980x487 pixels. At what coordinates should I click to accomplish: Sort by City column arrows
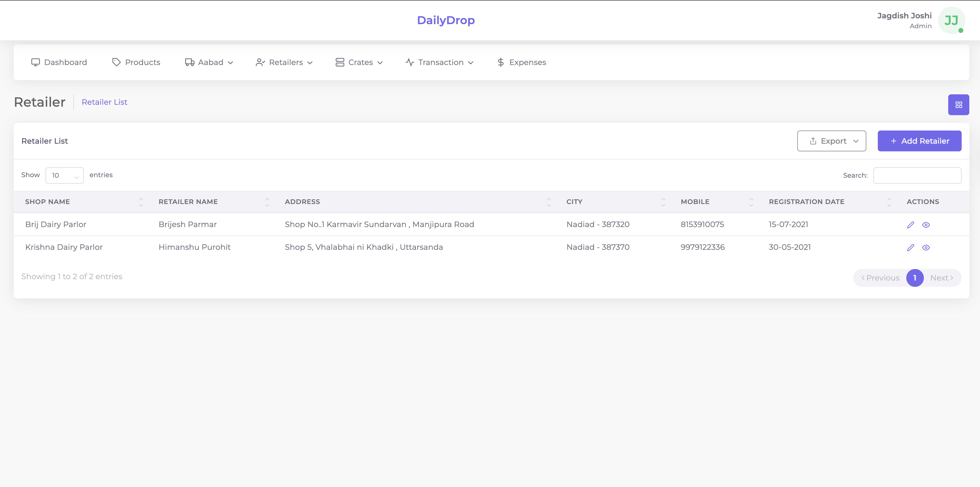click(663, 202)
